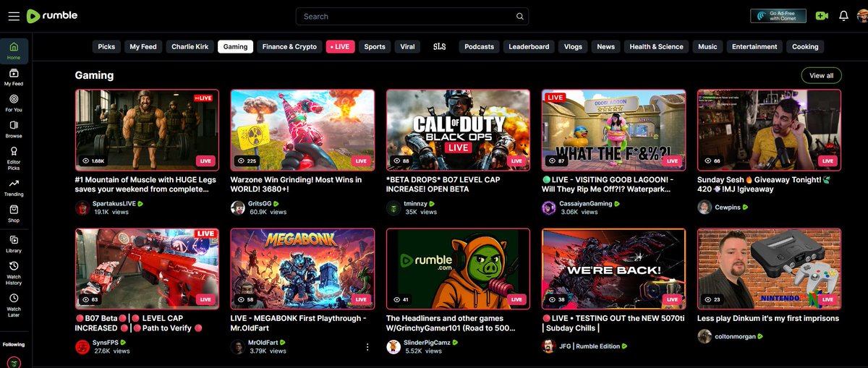Open Editor Picks in the sidebar

[x=14, y=158]
